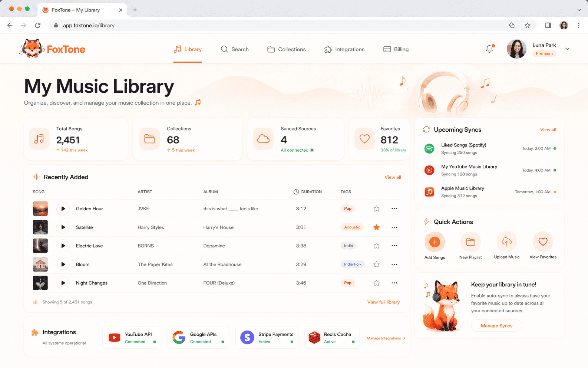This screenshot has width=588, height=368.
Task: Open Collections tab
Action: [287, 49]
